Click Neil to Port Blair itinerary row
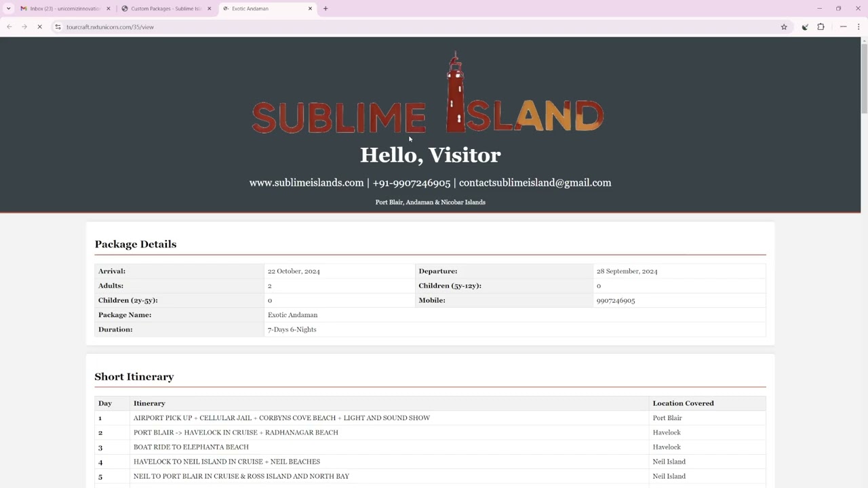 (430, 476)
